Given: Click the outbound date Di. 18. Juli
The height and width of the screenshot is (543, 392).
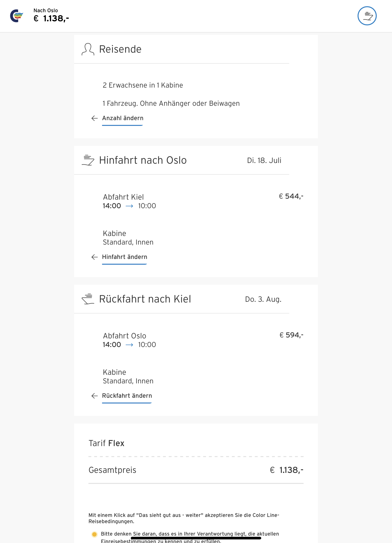Looking at the screenshot, I should click(x=264, y=160).
